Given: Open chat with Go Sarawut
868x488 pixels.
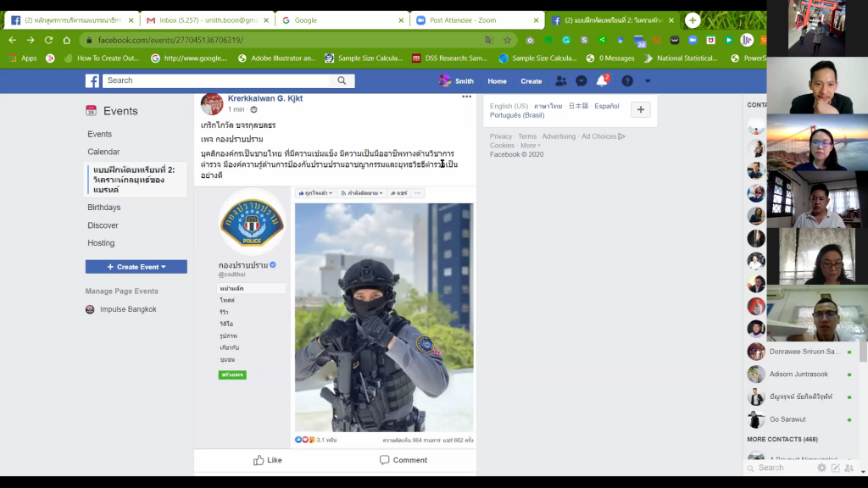Looking at the screenshot, I should (787, 419).
